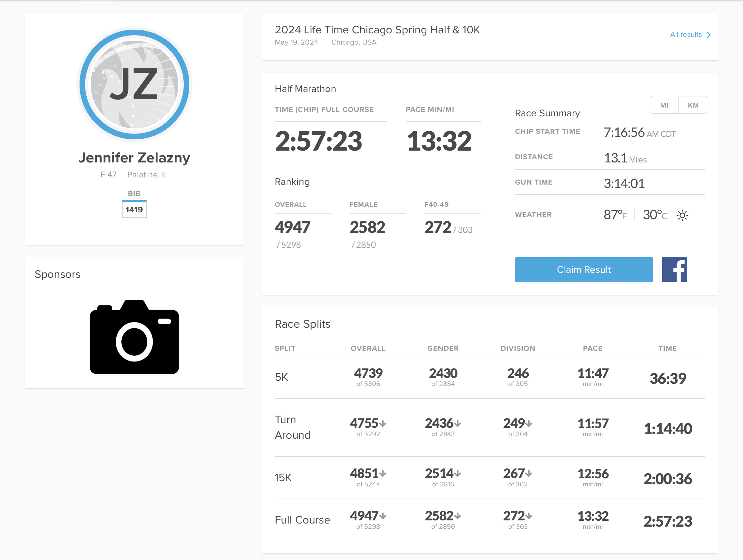This screenshot has height=560, width=743.
Task: Click 5K gender rank 2430
Action: pos(443,373)
